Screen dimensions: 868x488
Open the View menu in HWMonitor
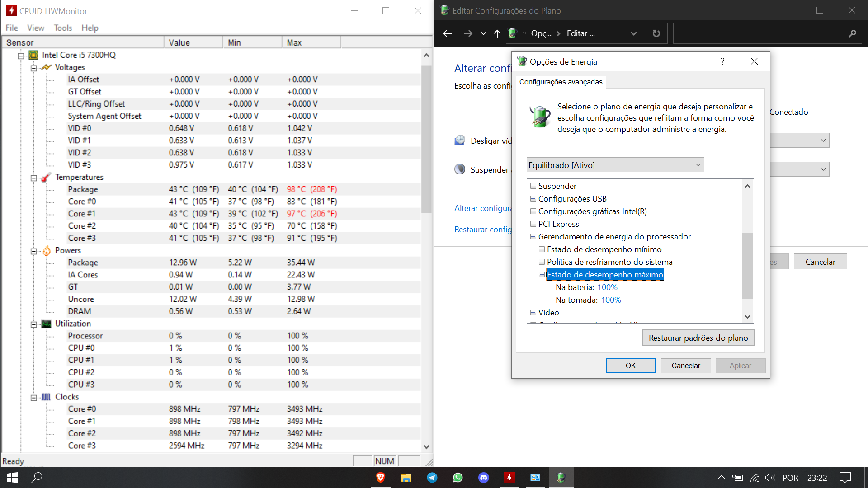[x=36, y=28]
